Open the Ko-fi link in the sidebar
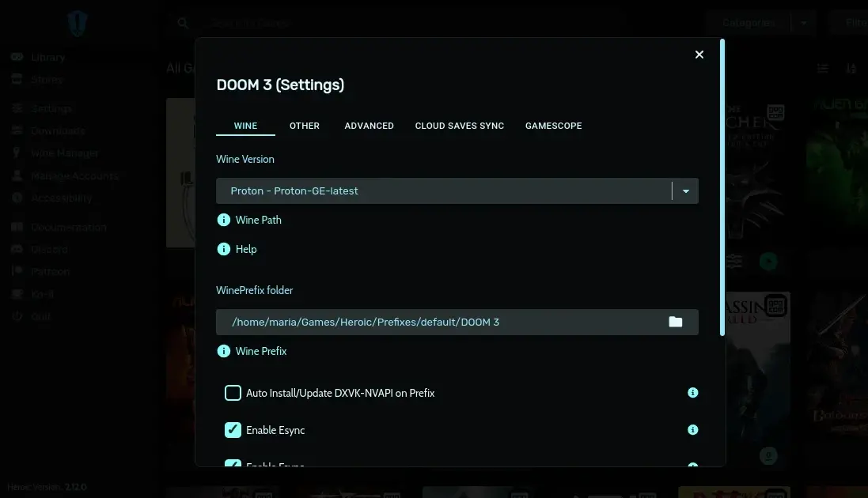The image size is (868, 498). (x=32, y=294)
